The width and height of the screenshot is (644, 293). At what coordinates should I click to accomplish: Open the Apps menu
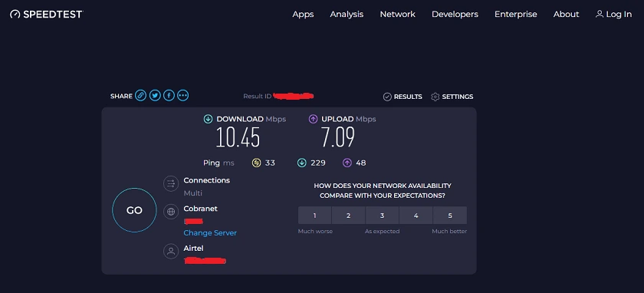pos(303,14)
